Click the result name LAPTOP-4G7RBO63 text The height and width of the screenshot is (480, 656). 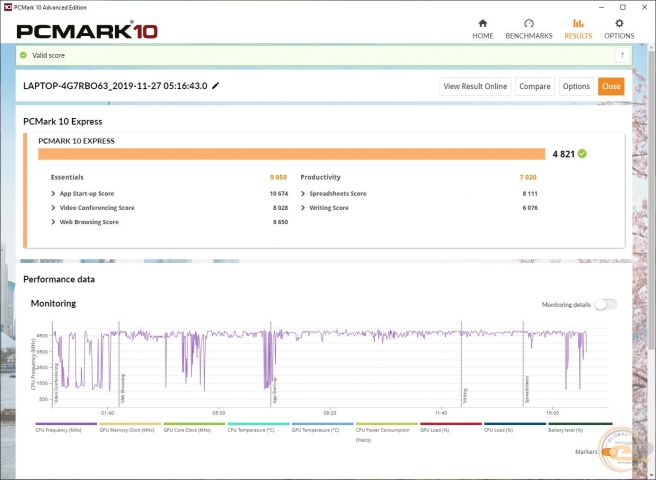click(115, 86)
